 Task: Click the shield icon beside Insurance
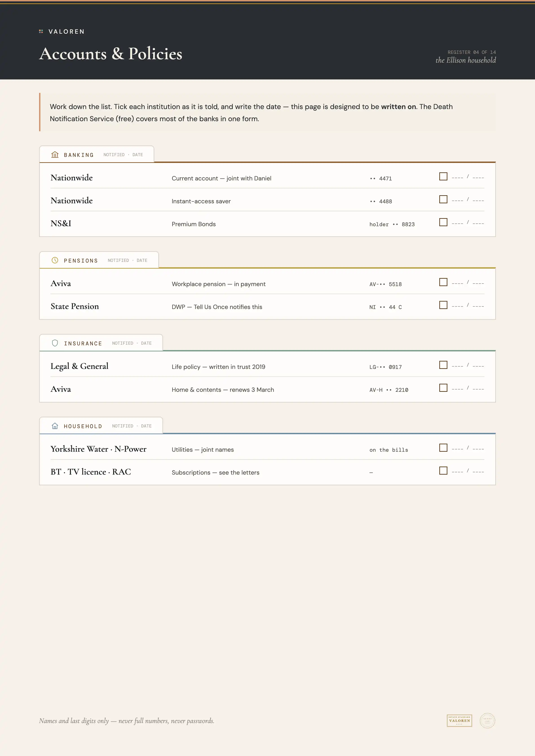click(x=55, y=343)
